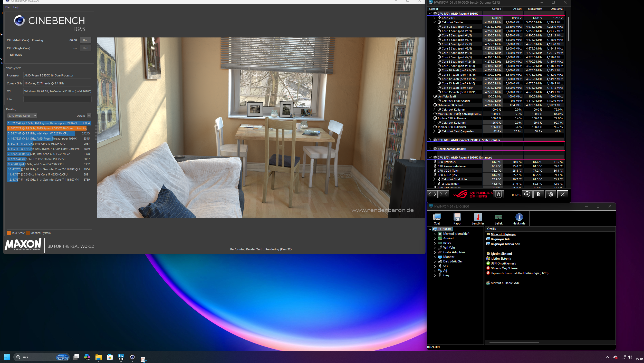The height and width of the screenshot is (363, 644).
Task: Expand the Bellek Zamanlamaları sensor group
Action: pos(430,149)
